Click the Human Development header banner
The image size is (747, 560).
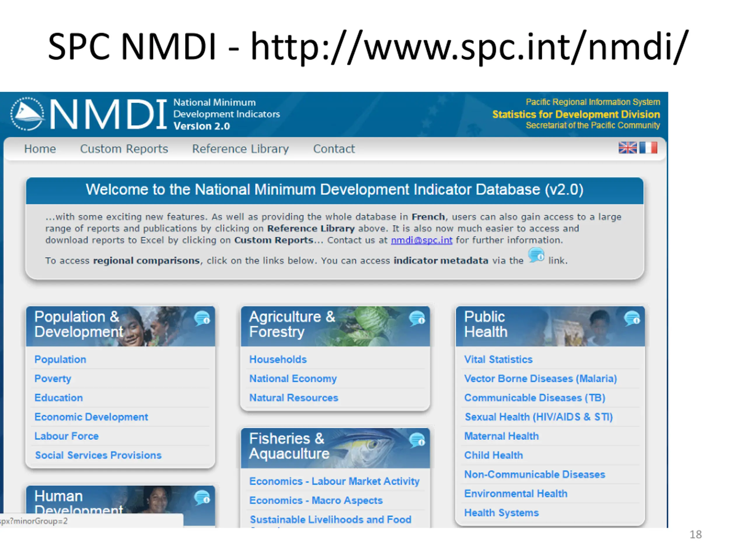point(121,506)
